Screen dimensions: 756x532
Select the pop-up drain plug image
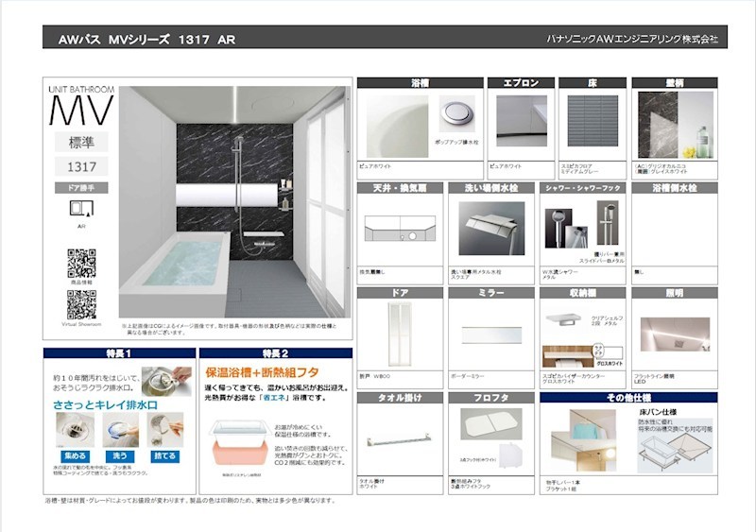pos(456,114)
